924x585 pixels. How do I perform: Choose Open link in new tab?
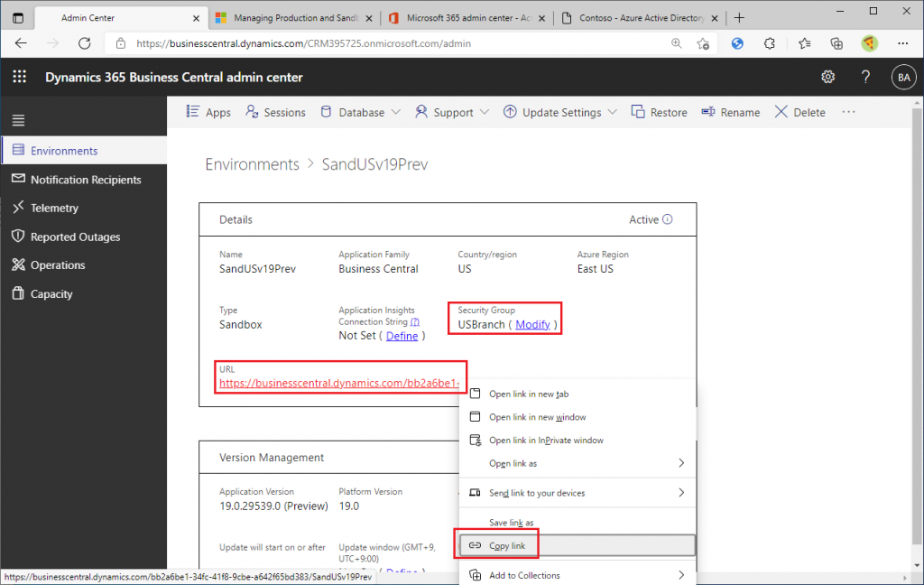(577, 394)
